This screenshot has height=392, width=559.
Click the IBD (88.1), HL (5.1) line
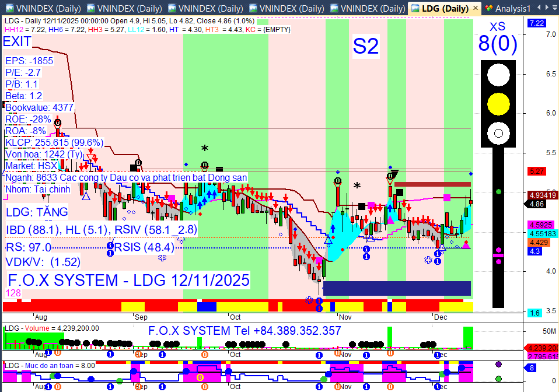point(102,230)
